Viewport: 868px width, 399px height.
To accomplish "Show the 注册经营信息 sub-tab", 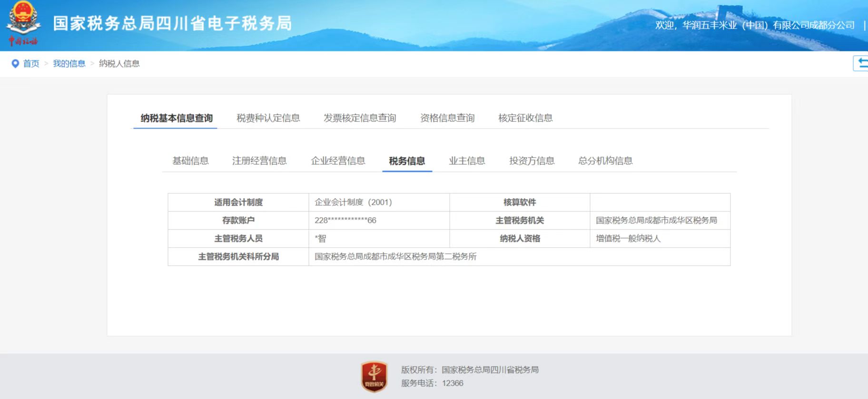I will [259, 161].
